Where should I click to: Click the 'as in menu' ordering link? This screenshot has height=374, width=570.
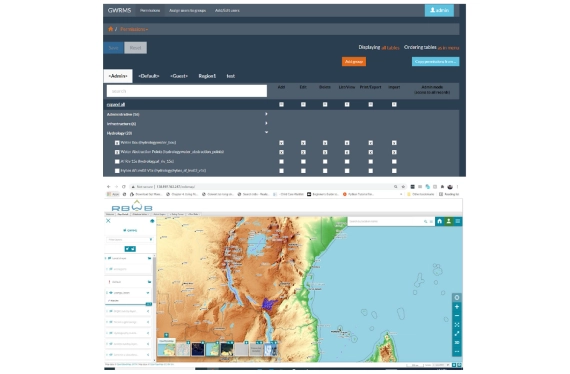pyautogui.click(x=448, y=48)
